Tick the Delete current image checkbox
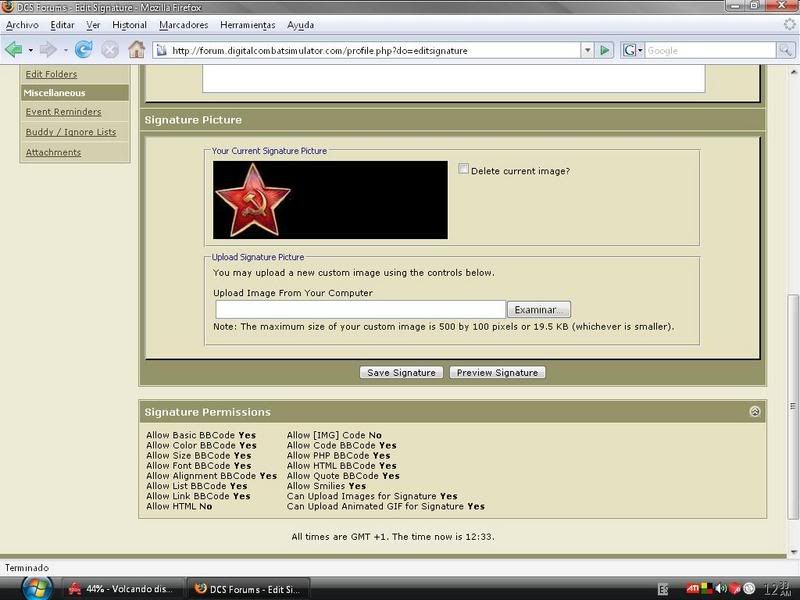800x600 pixels. click(463, 169)
